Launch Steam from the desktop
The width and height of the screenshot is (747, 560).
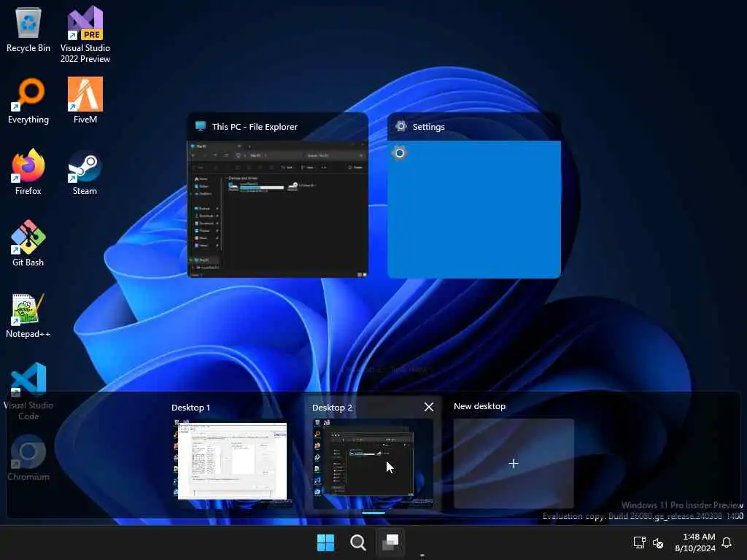click(x=85, y=172)
